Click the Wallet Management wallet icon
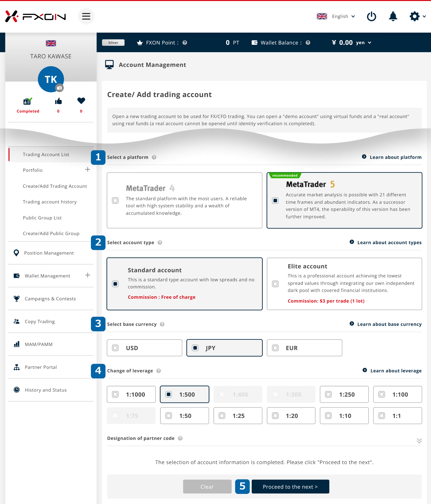431x504 pixels. tap(17, 276)
